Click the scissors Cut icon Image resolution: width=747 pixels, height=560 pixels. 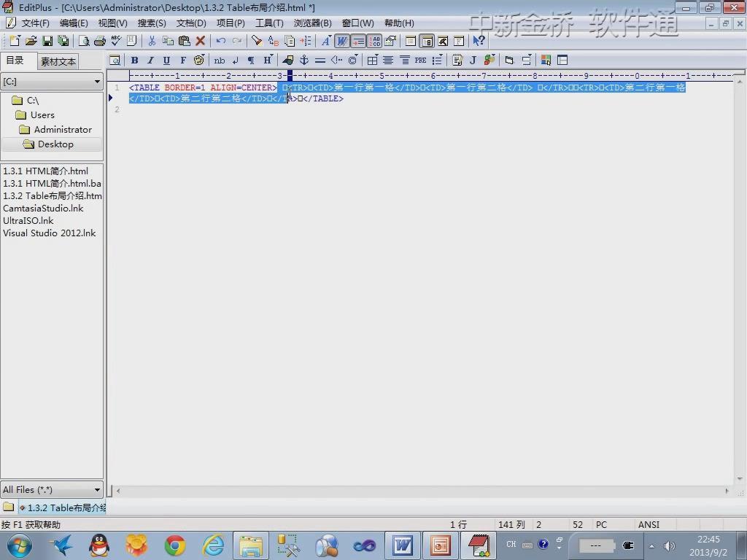pos(152,41)
